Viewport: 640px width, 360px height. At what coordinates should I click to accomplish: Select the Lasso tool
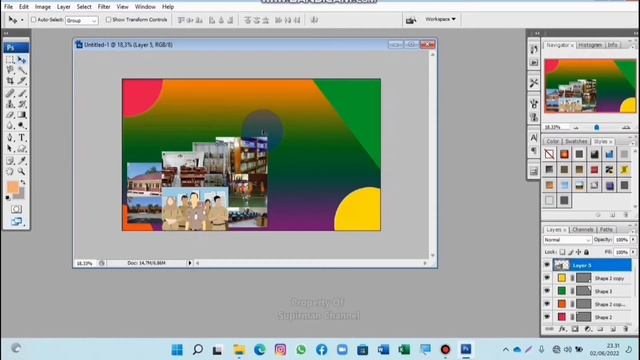(x=10, y=70)
